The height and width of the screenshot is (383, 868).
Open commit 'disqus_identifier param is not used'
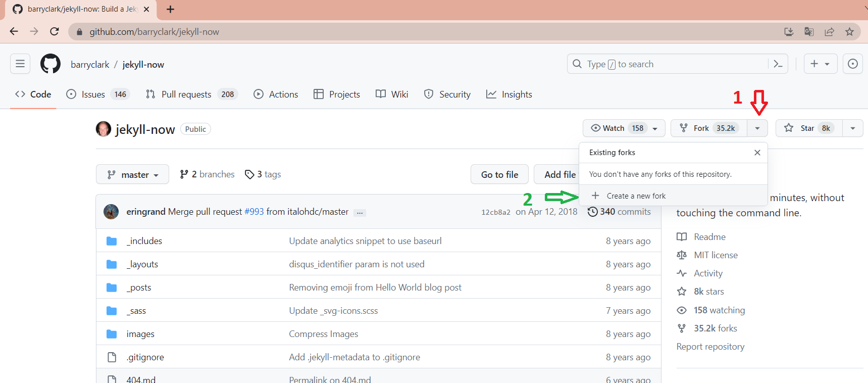[357, 264]
